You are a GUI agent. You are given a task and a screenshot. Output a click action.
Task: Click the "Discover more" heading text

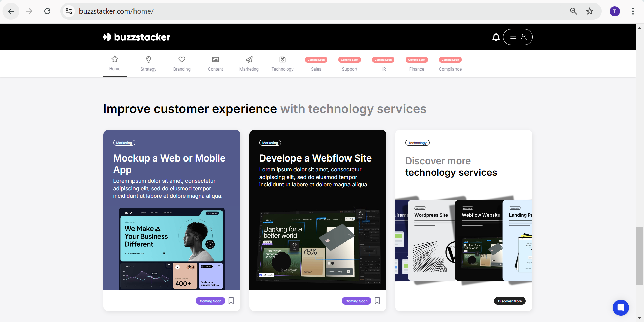pyautogui.click(x=438, y=161)
